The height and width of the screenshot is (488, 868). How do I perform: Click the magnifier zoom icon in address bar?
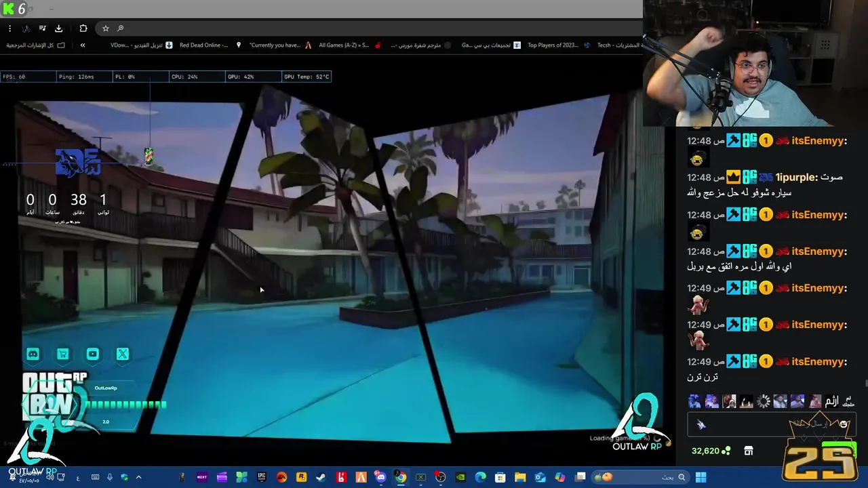[x=121, y=28]
